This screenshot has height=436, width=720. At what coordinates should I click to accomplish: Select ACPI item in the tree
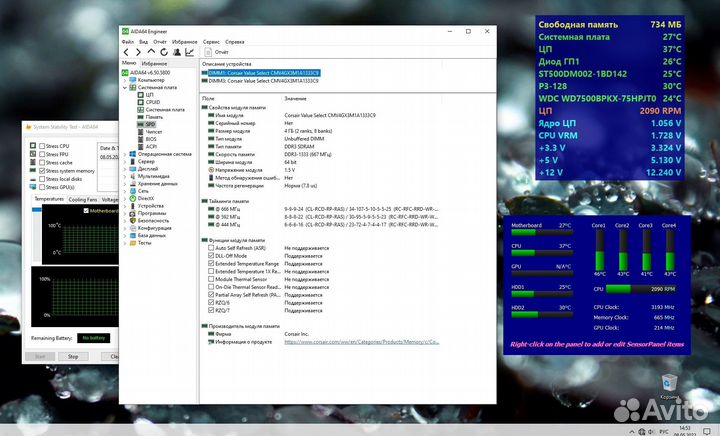coord(151,146)
